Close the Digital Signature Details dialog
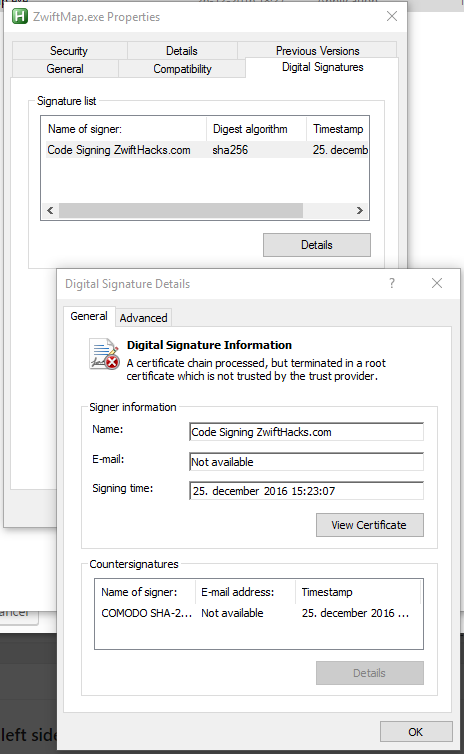Image resolution: width=464 pixels, height=754 pixels. click(x=437, y=283)
